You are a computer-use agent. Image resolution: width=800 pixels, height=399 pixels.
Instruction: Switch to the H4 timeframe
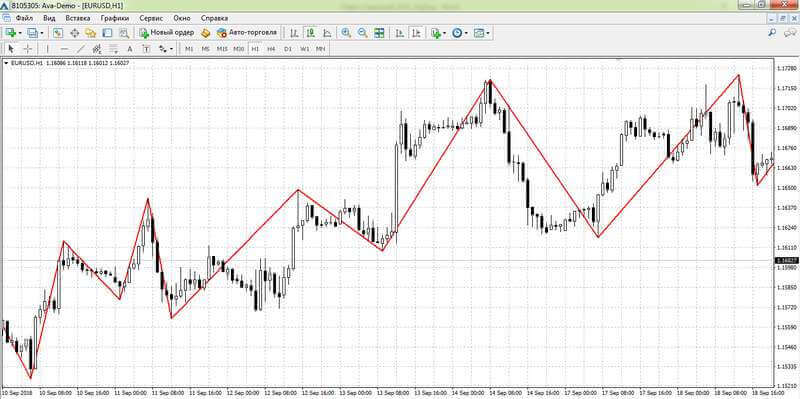[271, 49]
